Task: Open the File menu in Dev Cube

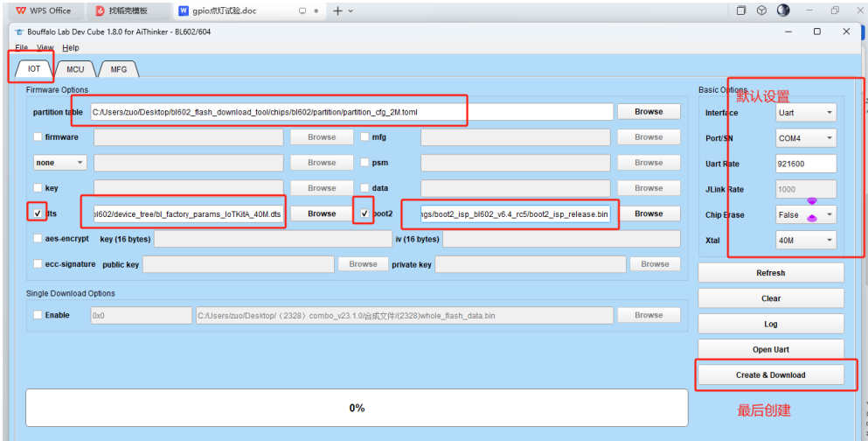Action: click(x=21, y=47)
